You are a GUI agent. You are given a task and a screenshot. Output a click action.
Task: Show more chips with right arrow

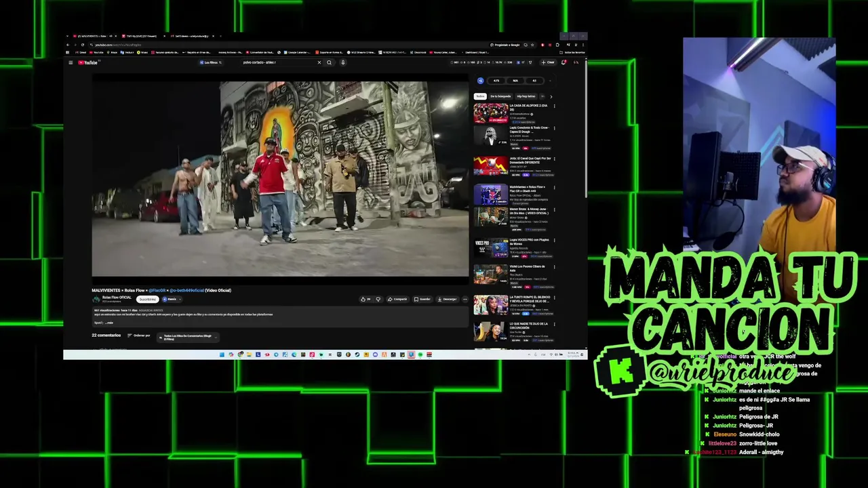pos(551,96)
